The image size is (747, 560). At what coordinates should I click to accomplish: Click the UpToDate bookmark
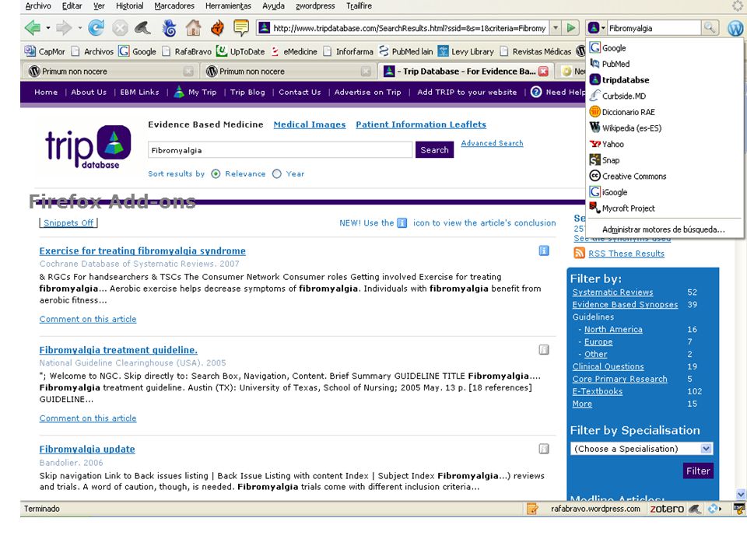240,51
